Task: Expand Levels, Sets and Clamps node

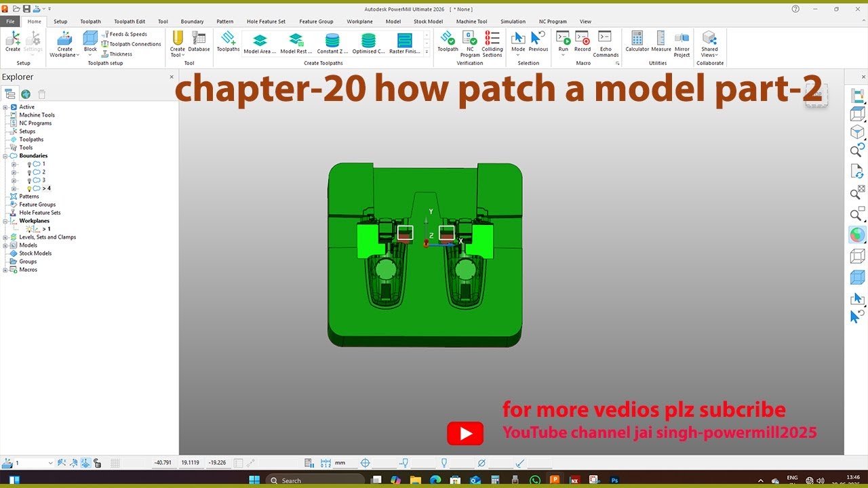Action: click(5, 237)
